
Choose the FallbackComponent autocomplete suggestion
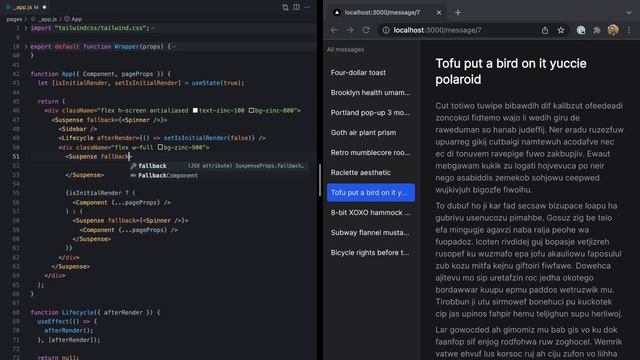pyautogui.click(x=218, y=176)
